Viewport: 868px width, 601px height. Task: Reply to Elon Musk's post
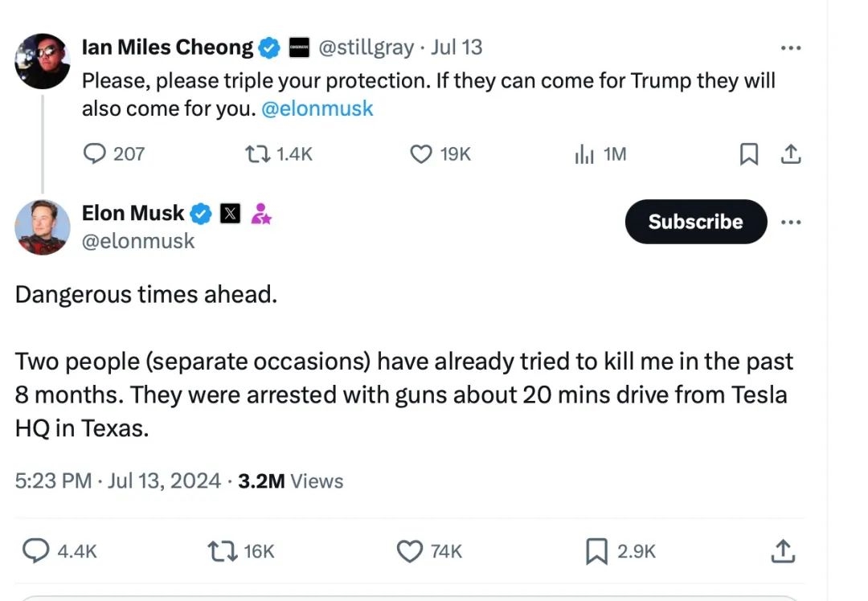pos(35,550)
